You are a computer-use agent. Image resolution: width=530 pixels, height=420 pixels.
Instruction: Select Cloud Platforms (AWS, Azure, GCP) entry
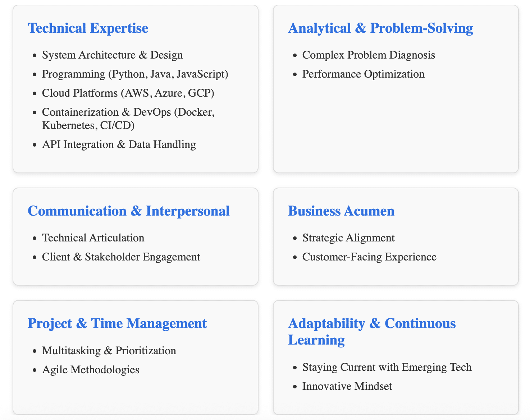128,93
